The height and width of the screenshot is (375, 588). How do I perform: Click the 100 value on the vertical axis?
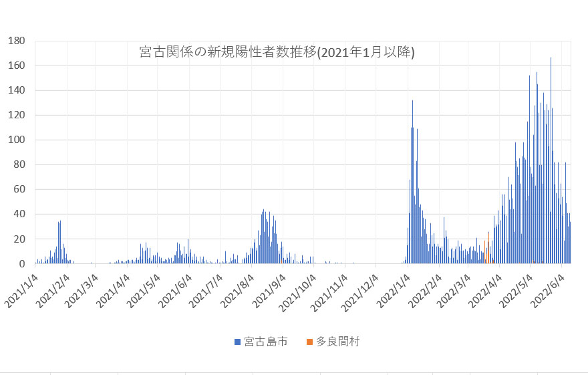(x=16, y=140)
